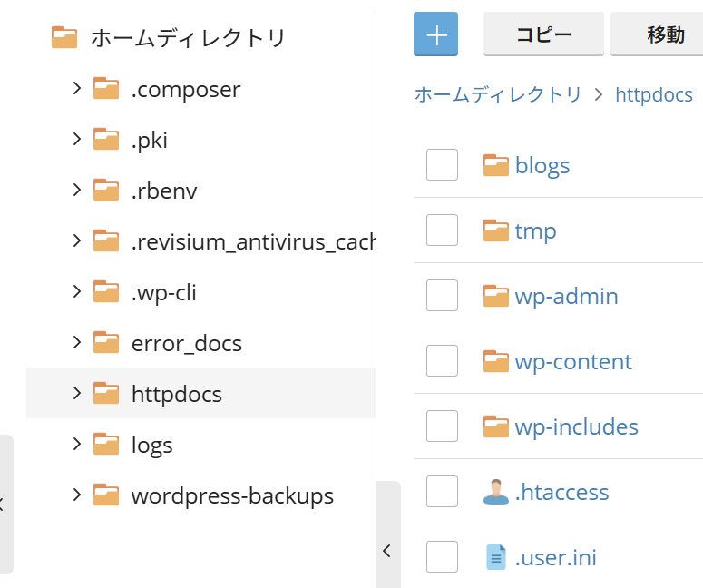Click the blogs folder icon in file list

pyautogui.click(x=496, y=165)
